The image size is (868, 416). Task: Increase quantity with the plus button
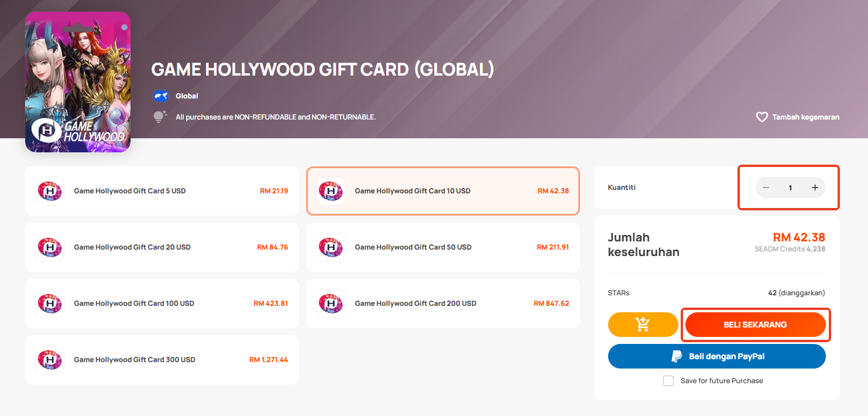815,187
